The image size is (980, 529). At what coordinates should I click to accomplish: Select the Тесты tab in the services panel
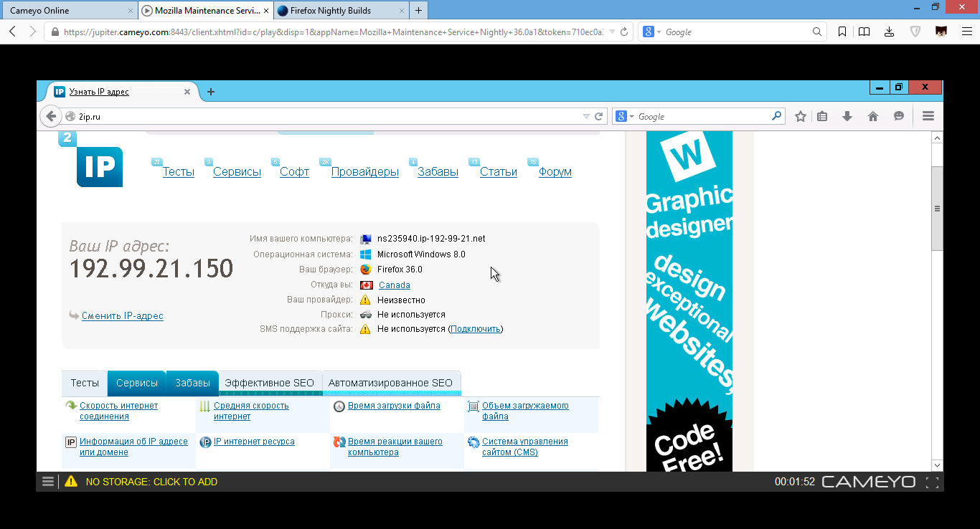point(85,383)
